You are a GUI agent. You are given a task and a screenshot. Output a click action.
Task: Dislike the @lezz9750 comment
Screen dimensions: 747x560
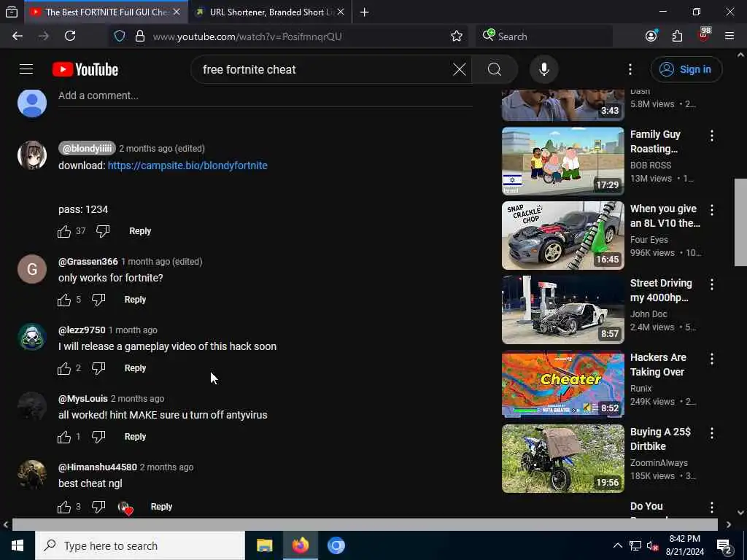[x=98, y=368]
